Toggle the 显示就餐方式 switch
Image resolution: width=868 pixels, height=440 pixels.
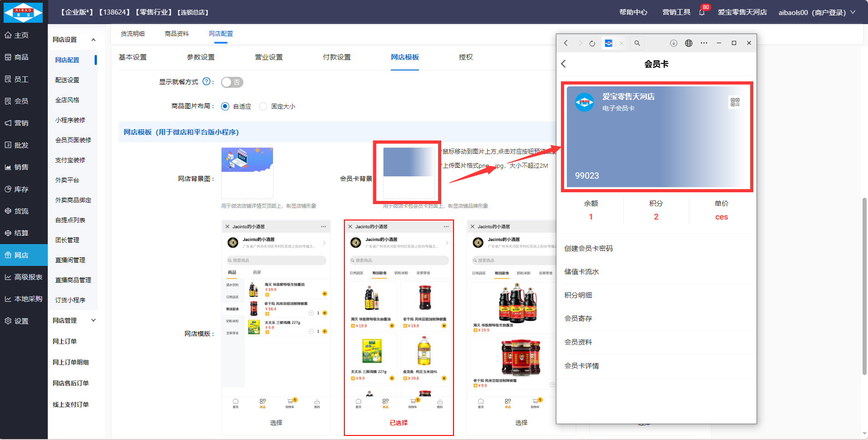click(x=232, y=82)
